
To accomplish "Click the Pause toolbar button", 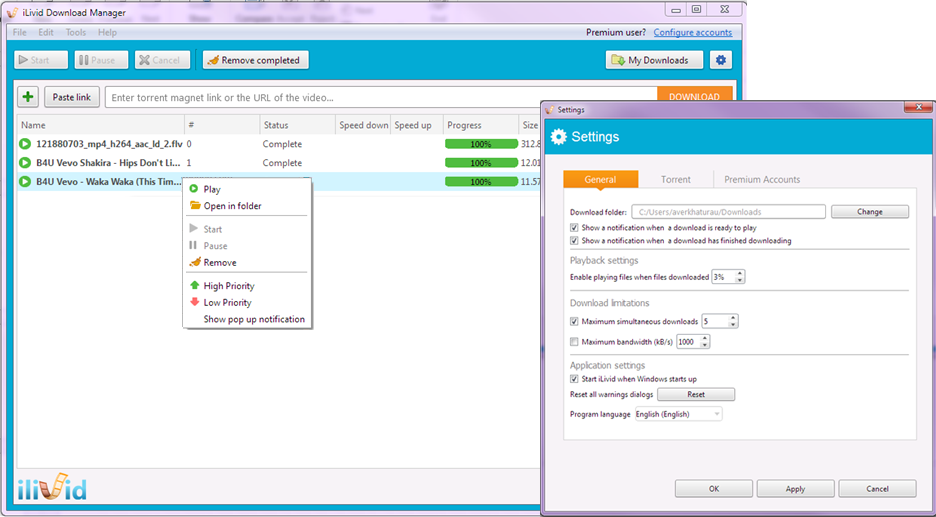I will pos(101,60).
